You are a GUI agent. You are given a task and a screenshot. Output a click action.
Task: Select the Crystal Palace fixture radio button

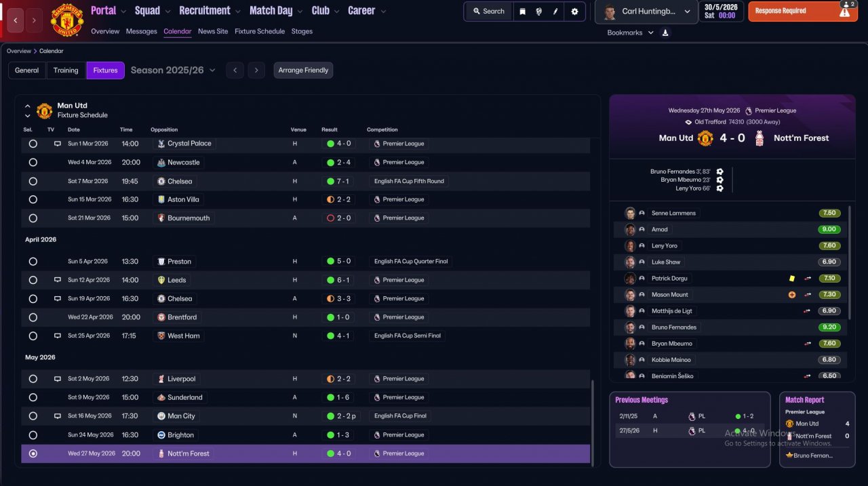(33, 144)
